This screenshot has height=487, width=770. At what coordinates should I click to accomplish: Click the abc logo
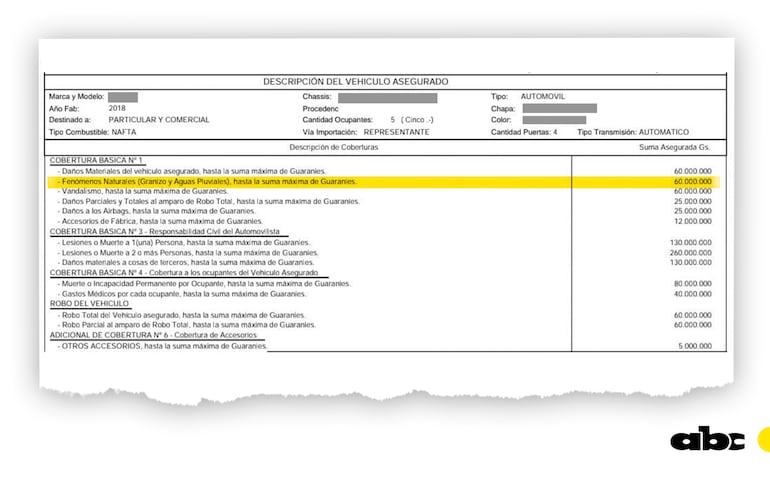tap(707, 439)
